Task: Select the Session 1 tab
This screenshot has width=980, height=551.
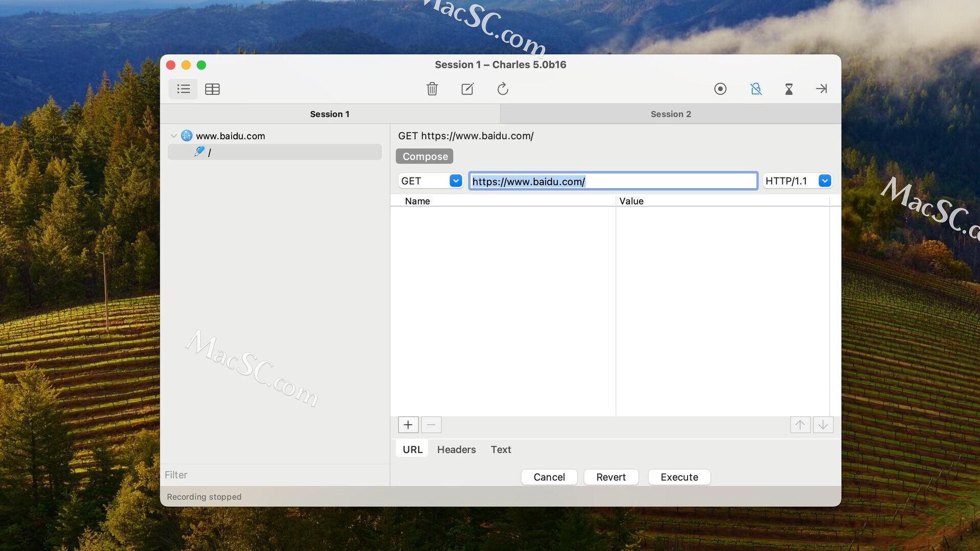Action: pyautogui.click(x=330, y=114)
